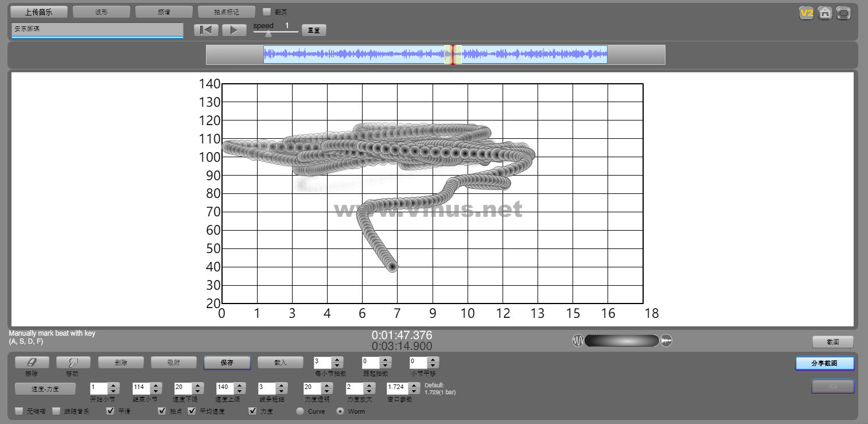Select the Curve radio button
868x424 pixels.
pos(300,411)
